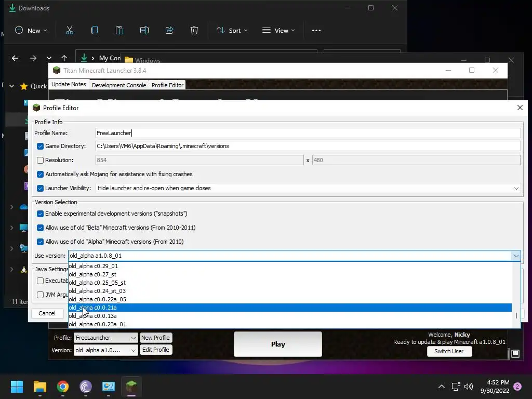Viewport: 532px width, 399px height.
Task: Open the Windows Start menu
Action: click(17, 387)
